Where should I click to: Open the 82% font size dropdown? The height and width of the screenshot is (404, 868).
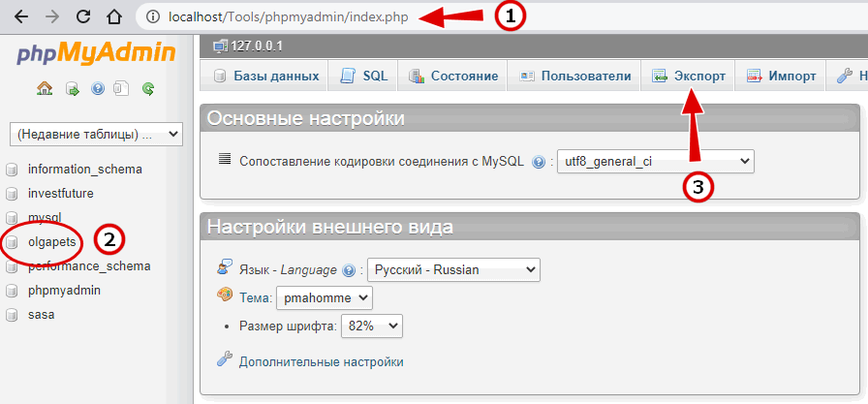372,326
